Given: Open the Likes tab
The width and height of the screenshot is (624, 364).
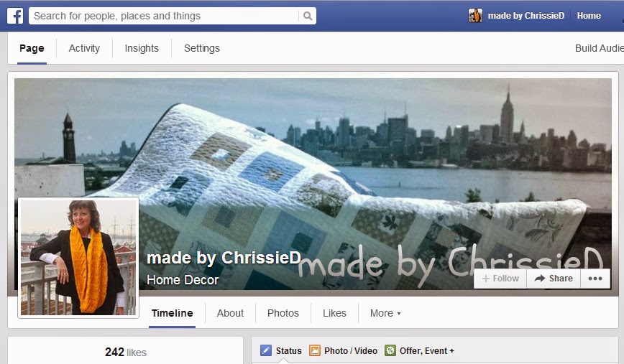Looking at the screenshot, I should 334,313.
